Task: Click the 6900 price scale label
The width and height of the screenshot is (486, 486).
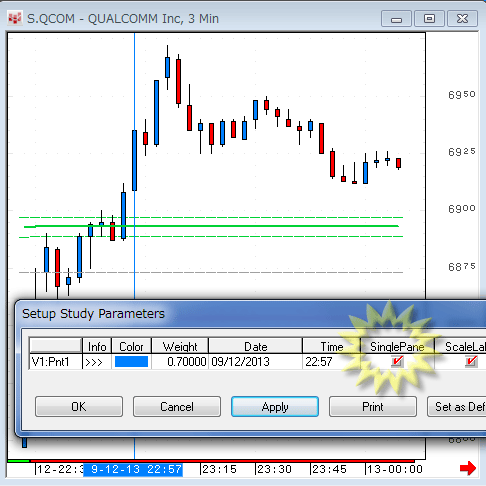Action: (462, 209)
